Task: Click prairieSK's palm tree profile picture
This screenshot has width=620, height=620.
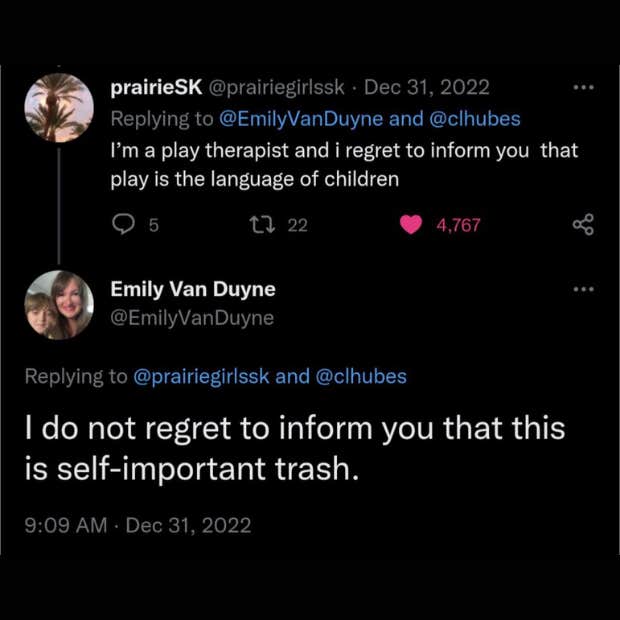Action: (59, 107)
